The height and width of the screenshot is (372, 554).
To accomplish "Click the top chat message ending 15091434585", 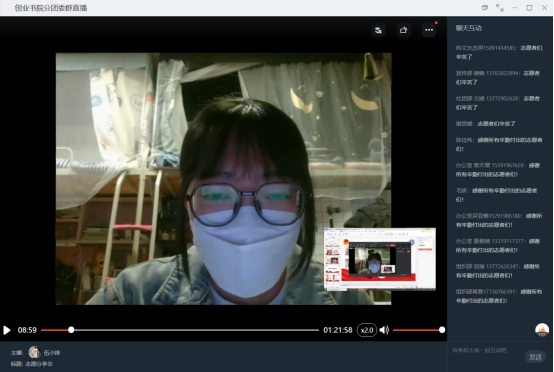I will [x=499, y=52].
